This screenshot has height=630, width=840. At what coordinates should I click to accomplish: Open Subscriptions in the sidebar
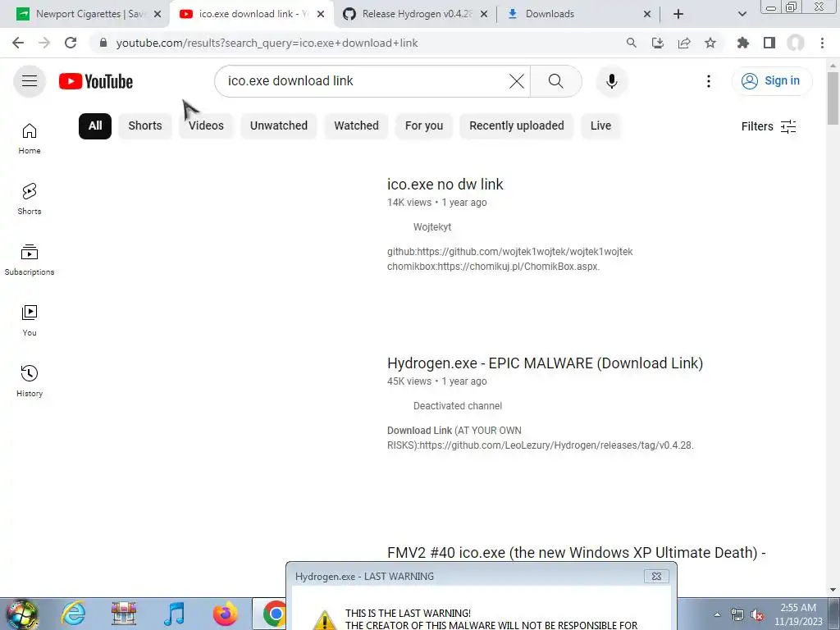pyautogui.click(x=30, y=260)
